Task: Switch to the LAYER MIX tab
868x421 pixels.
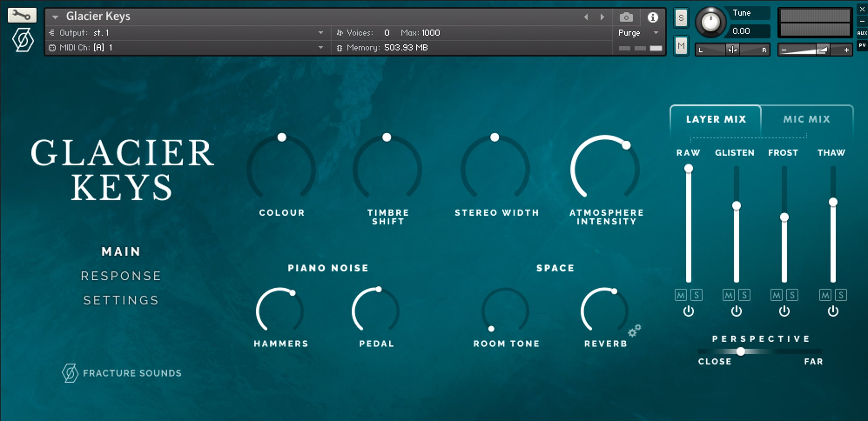Action: tap(716, 119)
